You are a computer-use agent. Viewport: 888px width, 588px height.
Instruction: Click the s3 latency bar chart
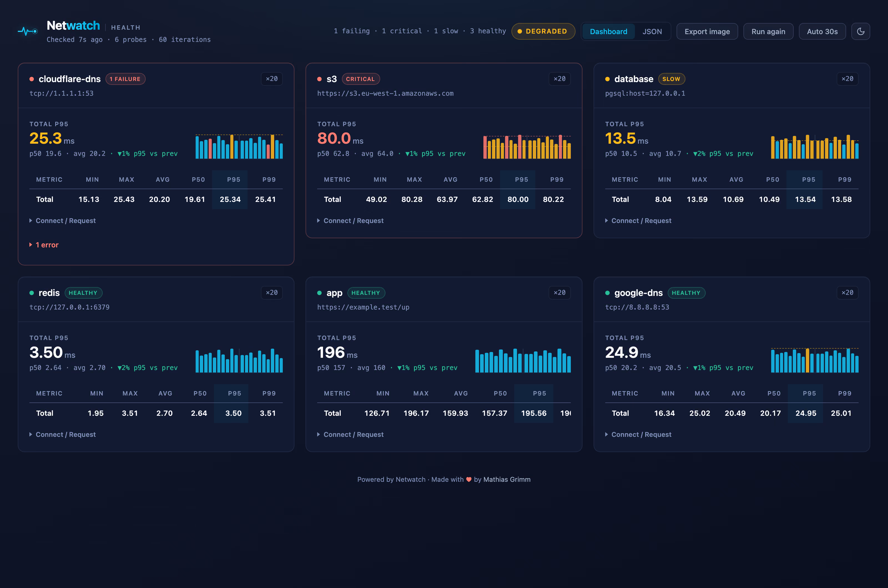pos(527,146)
